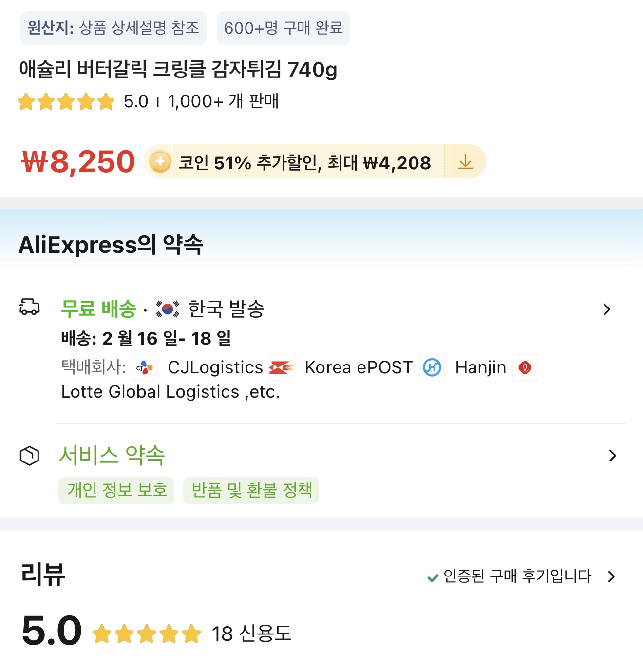Viewport: 643px width, 672px height.
Task: Select the 반품 및 환불 정책 tag
Action: click(x=251, y=490)
